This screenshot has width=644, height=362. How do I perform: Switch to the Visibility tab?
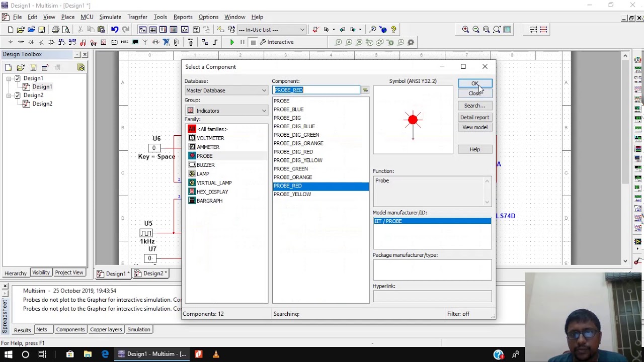coord(41,273)
